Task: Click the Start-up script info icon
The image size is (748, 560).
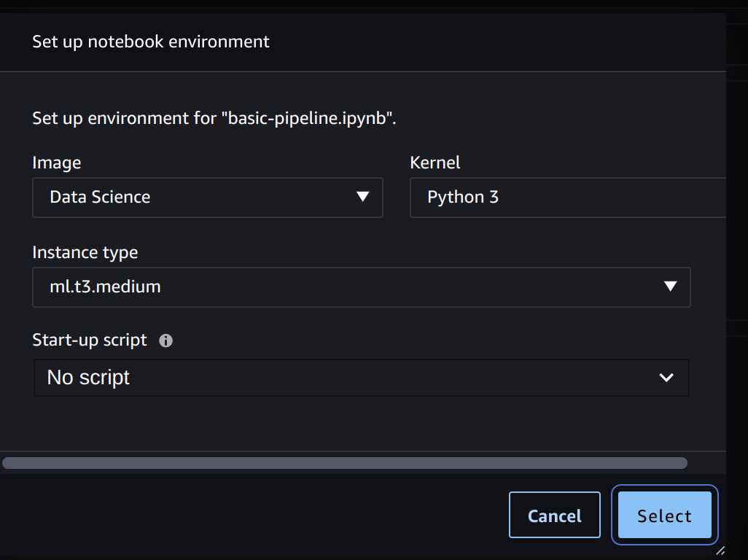Action: [x=166, y=341]
